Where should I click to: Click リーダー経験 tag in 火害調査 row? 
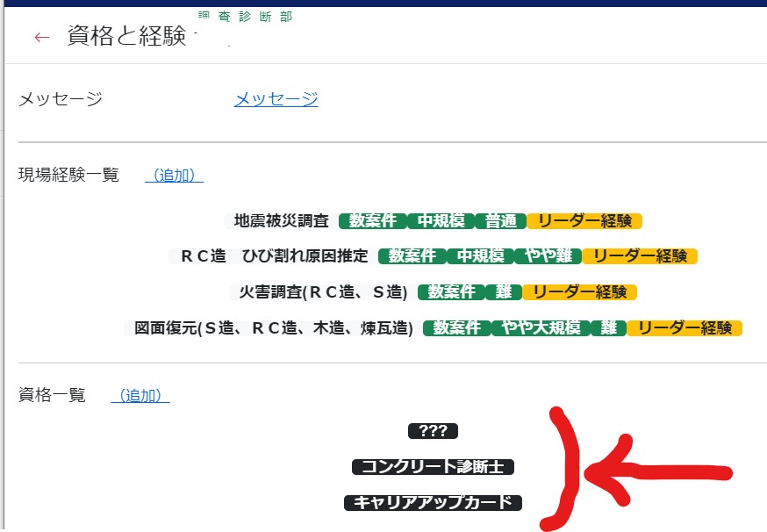pos(580,292)
